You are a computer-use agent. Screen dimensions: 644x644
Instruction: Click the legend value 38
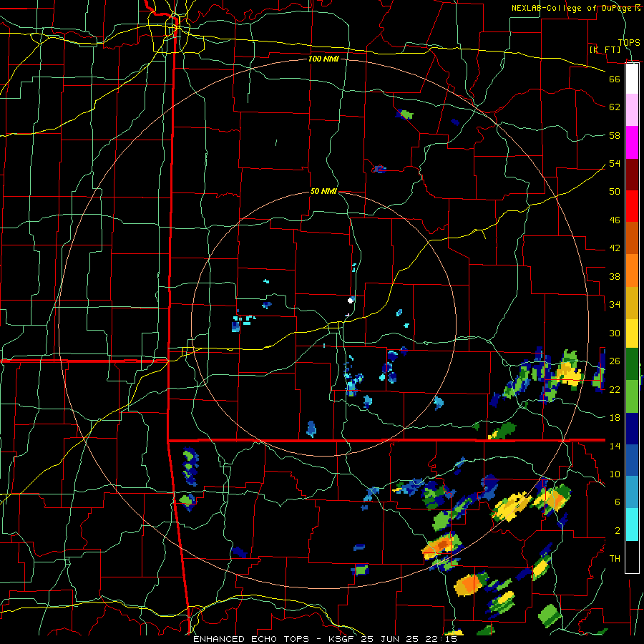pos(615,276)
